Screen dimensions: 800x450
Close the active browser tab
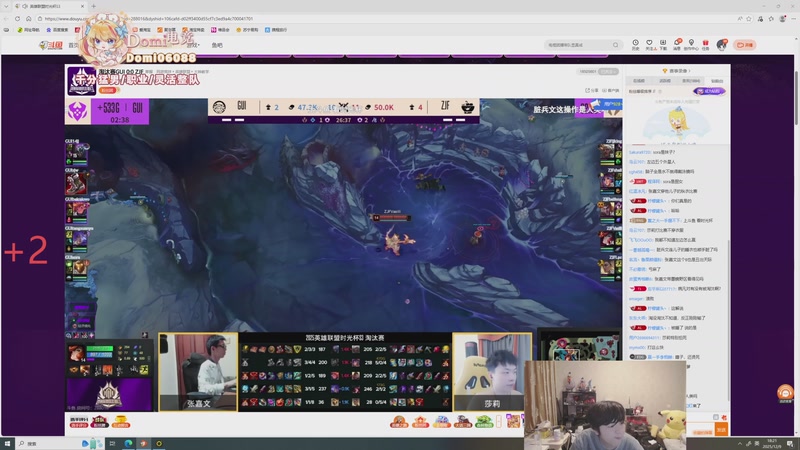pos(83,6)
